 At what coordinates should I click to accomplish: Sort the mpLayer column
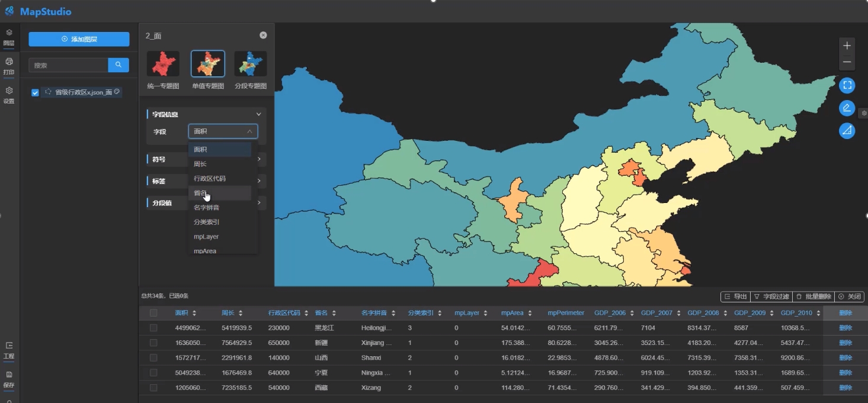[485, 313]
